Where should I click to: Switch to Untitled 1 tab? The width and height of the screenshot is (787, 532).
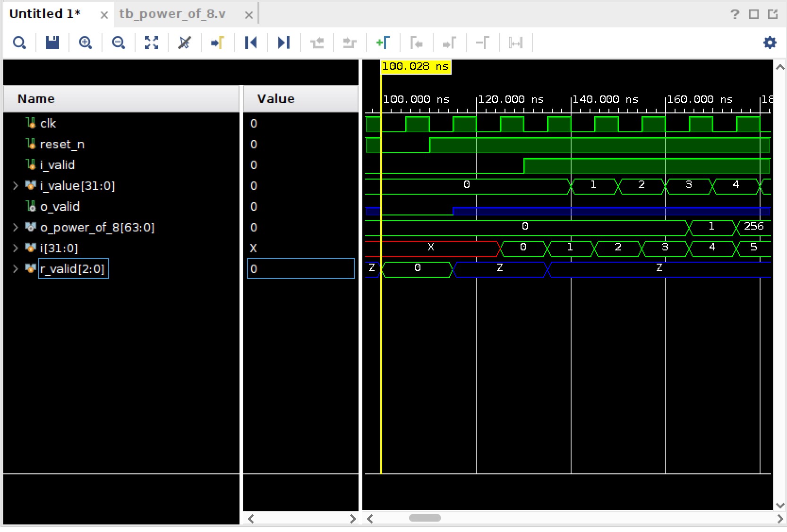pyautogui.click(x=44, y=14)
